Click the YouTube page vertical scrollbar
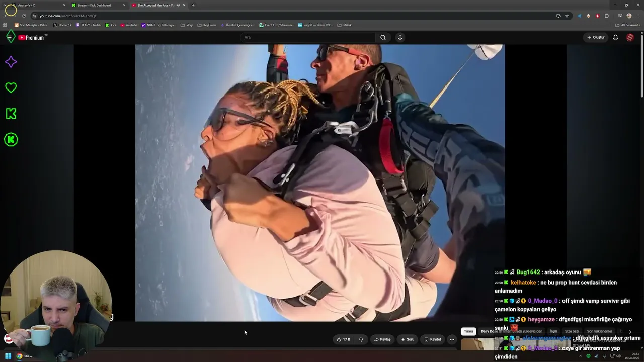This screenshot has height=362, width=644. tap(642, 65)
